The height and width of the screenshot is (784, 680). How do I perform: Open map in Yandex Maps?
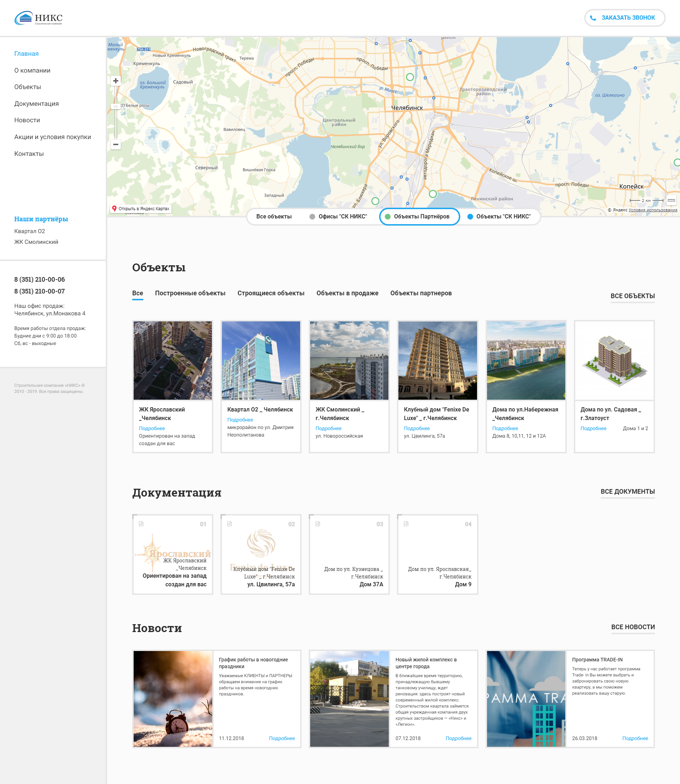[x=141, y=208]
